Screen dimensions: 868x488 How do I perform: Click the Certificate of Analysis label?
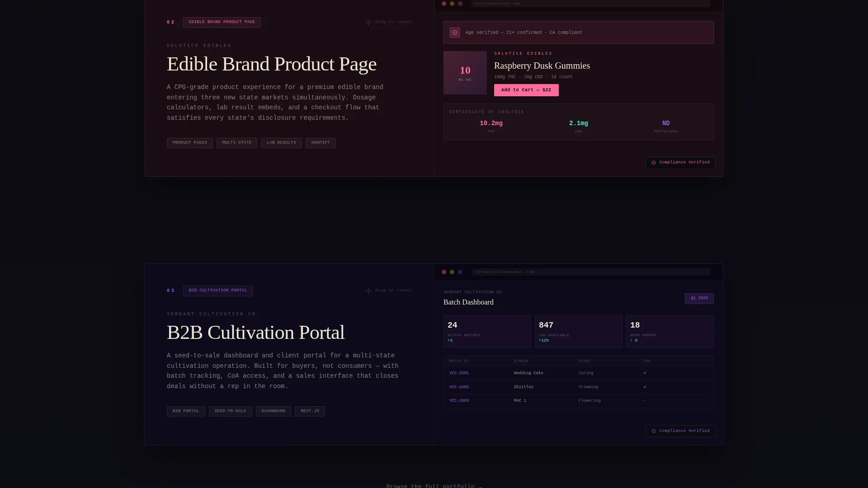point(486,112)
